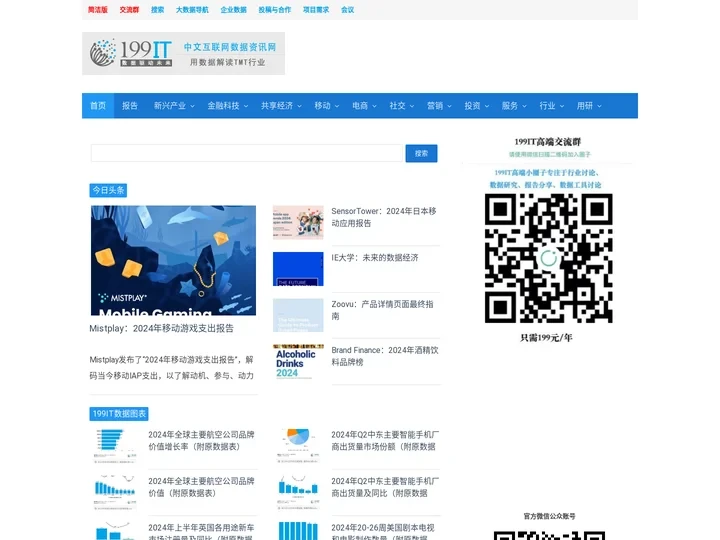The image size is (720, 540).
Task: Expand the 用研 dropdown menu
Action: click(x=589, y=106)
